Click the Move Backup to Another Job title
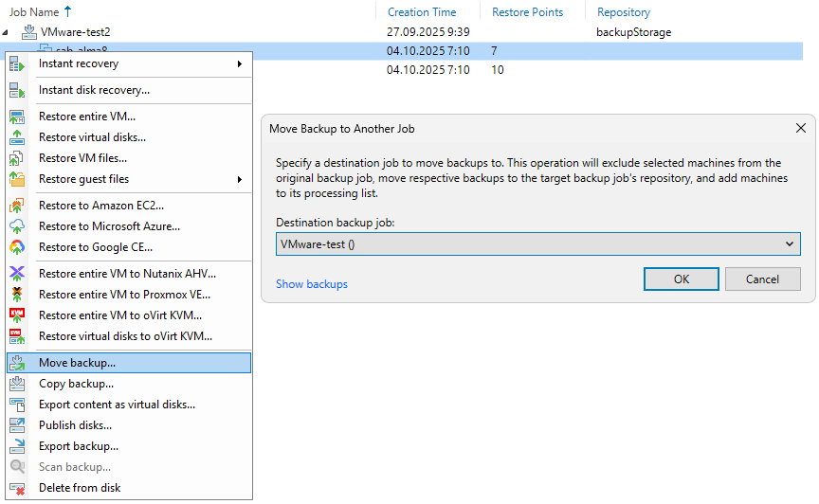Screen dimensions: 819x504 pos(342,129)
